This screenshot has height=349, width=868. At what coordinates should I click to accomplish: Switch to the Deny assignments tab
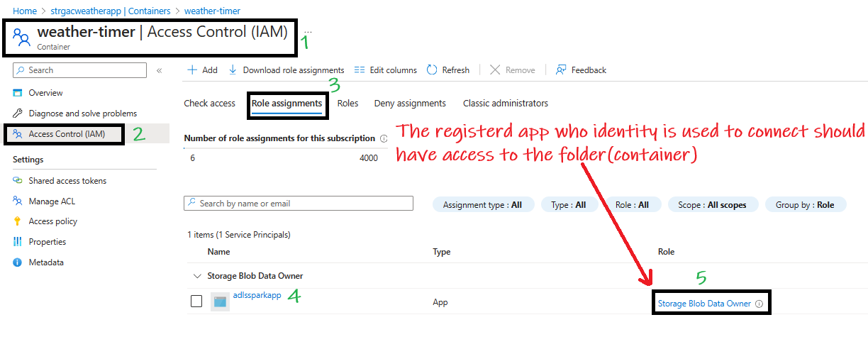[410, 104]
